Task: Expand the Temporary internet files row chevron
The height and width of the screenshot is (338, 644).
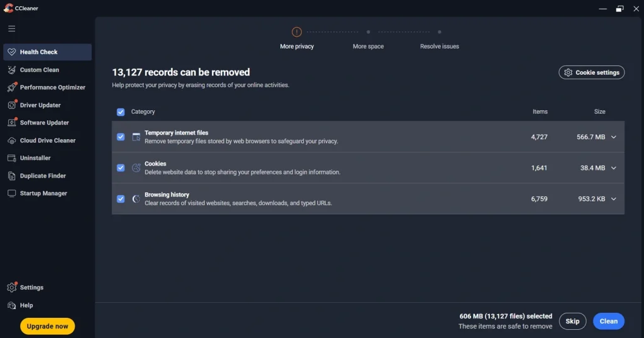Action: coord(614,137)
